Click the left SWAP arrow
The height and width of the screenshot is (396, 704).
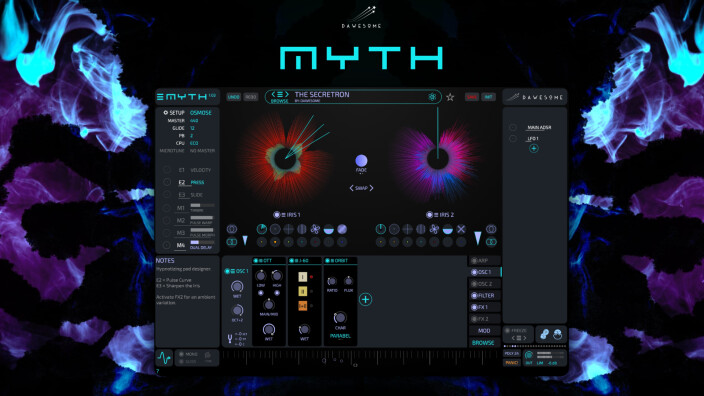tap(352, 188)
